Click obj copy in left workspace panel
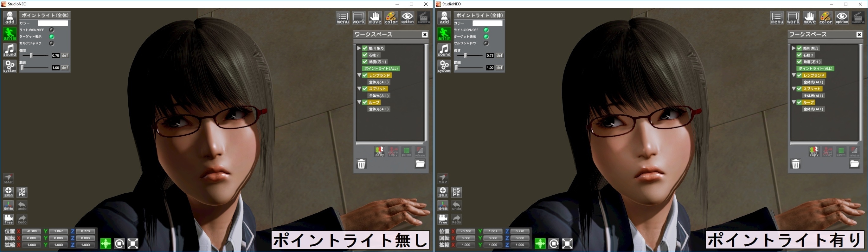 [x=379, y=152]
